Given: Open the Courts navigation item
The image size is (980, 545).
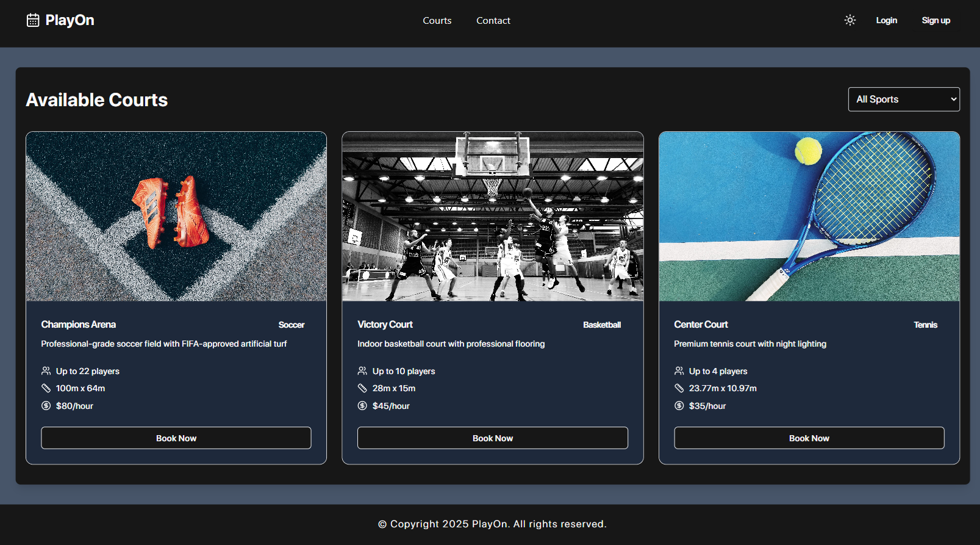Looking at the screenshot, I should click(x=437, y=21).
